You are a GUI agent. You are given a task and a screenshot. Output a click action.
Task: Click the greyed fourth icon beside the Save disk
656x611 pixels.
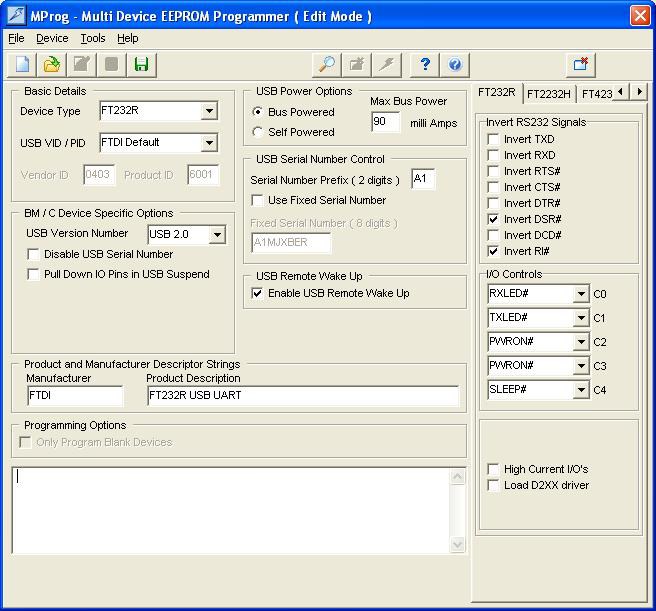[111, 65]
